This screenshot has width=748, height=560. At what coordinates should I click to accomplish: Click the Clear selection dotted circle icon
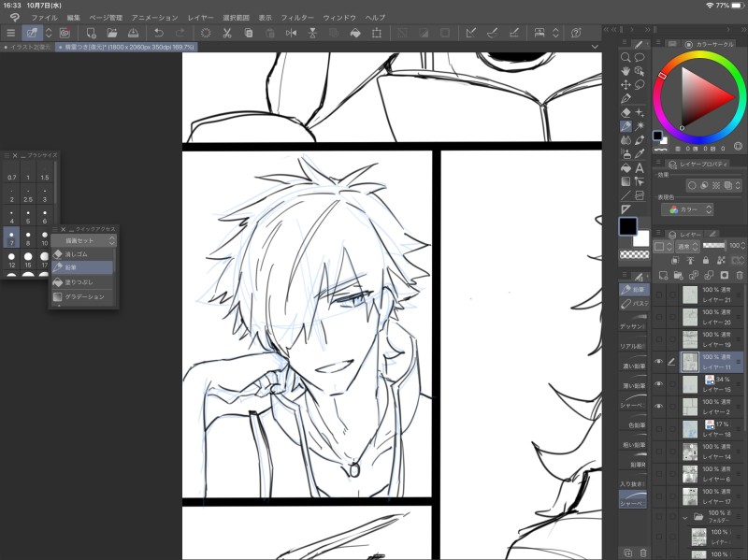pos(206,33)
